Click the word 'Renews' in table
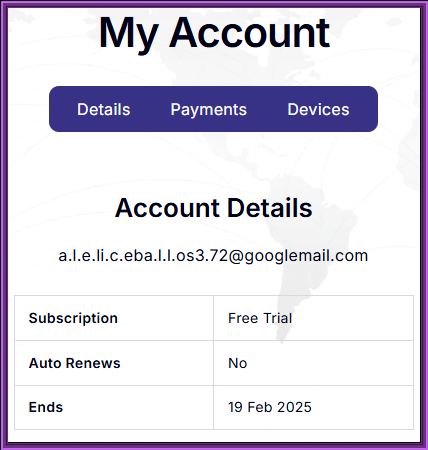428x450 pixels. pos(93,363)
